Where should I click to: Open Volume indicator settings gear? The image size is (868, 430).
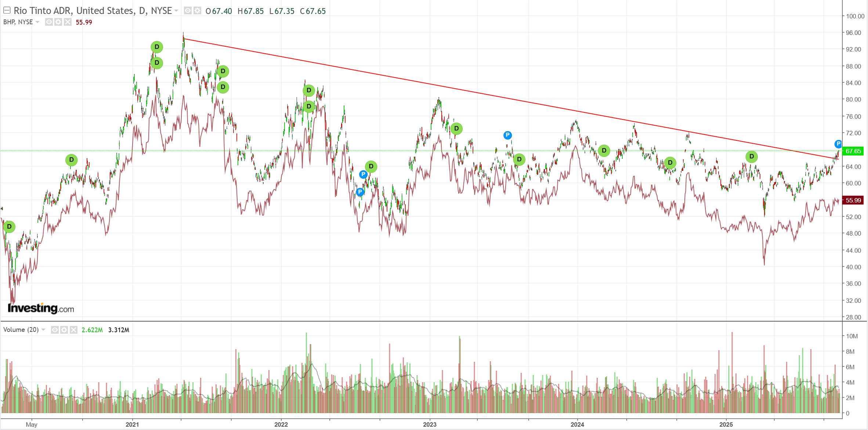pos(64,330)
